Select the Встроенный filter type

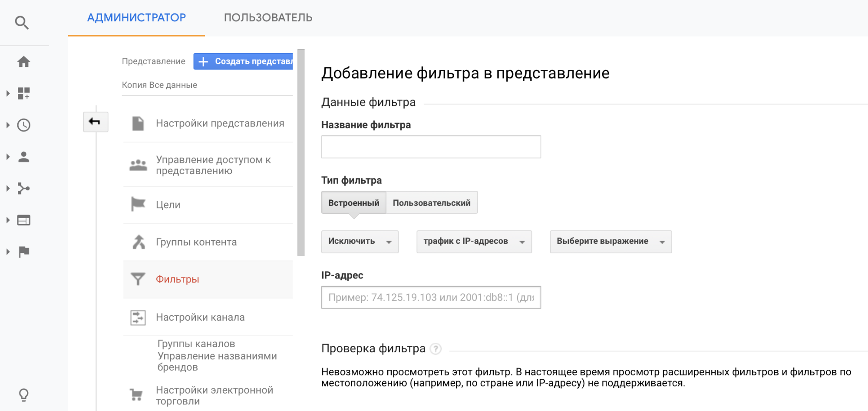click(x=353, y=203)
